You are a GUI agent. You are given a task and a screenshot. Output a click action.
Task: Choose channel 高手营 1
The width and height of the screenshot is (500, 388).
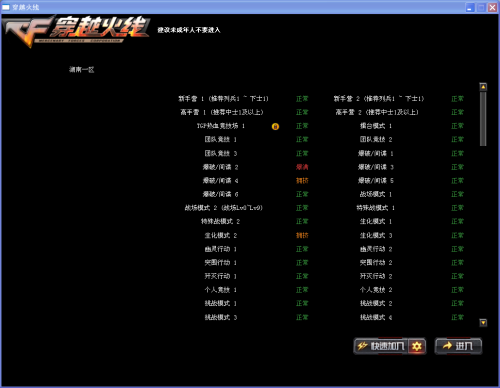coord(222,112)
